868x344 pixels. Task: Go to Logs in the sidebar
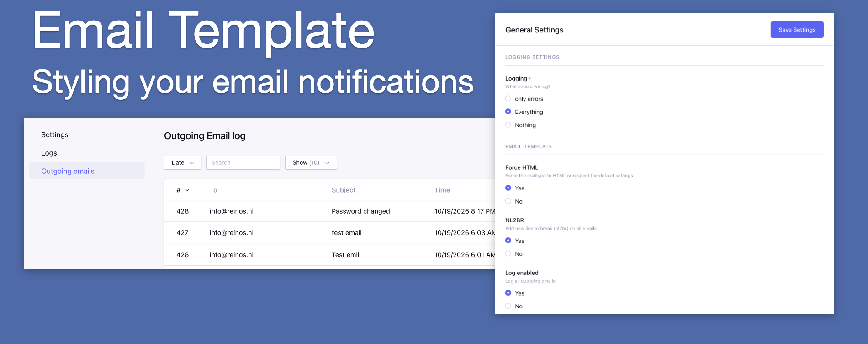(x=49, y=153)
